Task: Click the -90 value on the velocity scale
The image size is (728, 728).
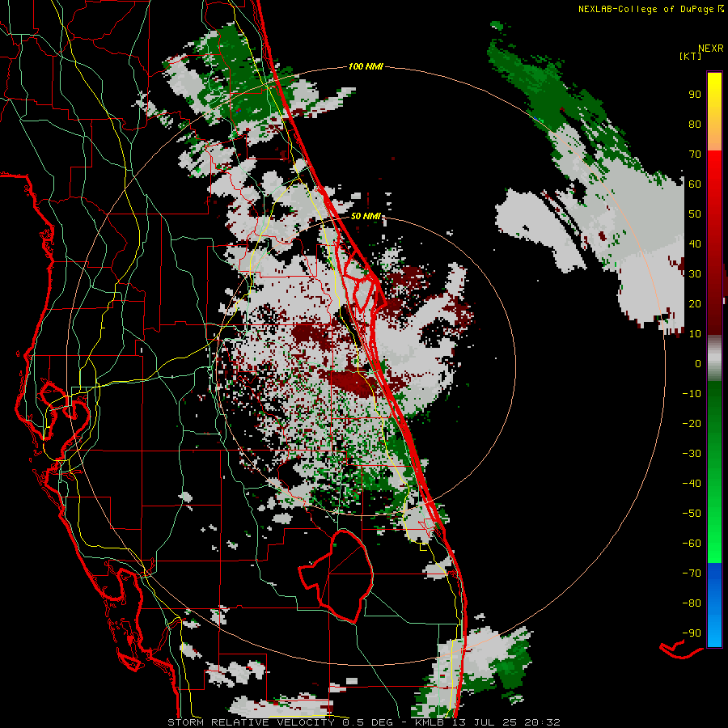Action: (692, 633)
